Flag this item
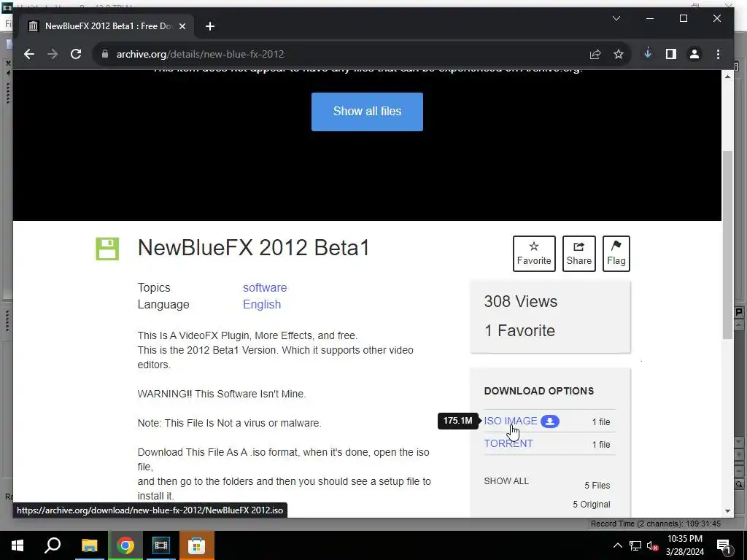 tap(616, 254)
